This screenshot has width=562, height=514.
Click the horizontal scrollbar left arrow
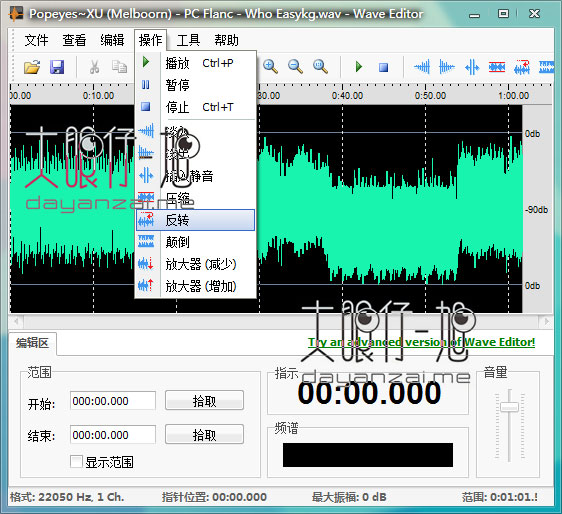(16, 321)
